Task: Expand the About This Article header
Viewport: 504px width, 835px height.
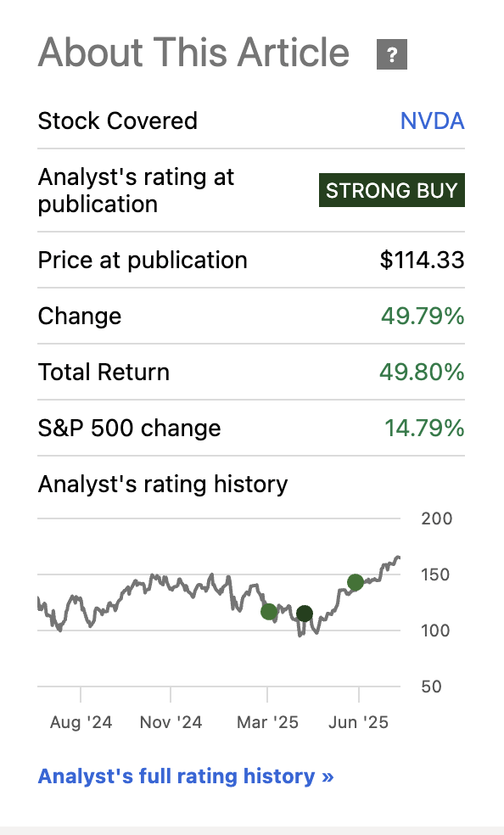Action: coord(193,53)
